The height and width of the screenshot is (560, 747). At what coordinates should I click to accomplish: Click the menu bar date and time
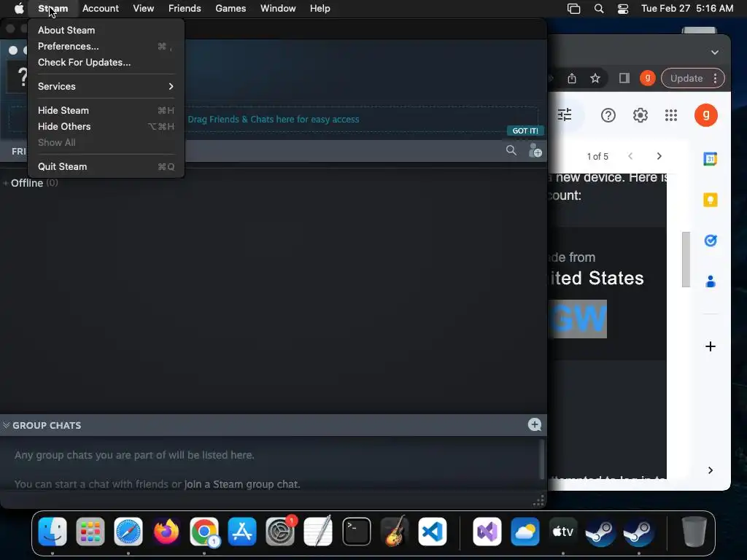click(x=687, y=8)
